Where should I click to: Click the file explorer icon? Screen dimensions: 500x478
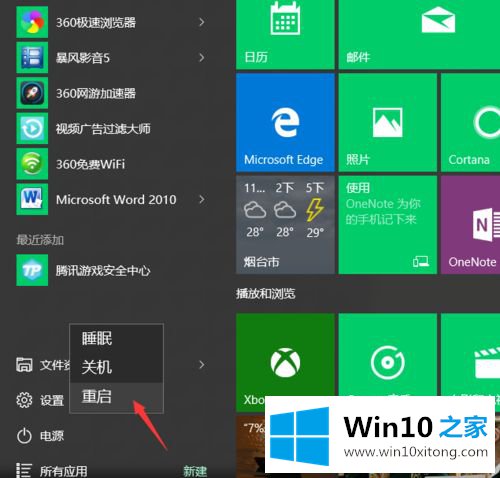pos(24,365)
